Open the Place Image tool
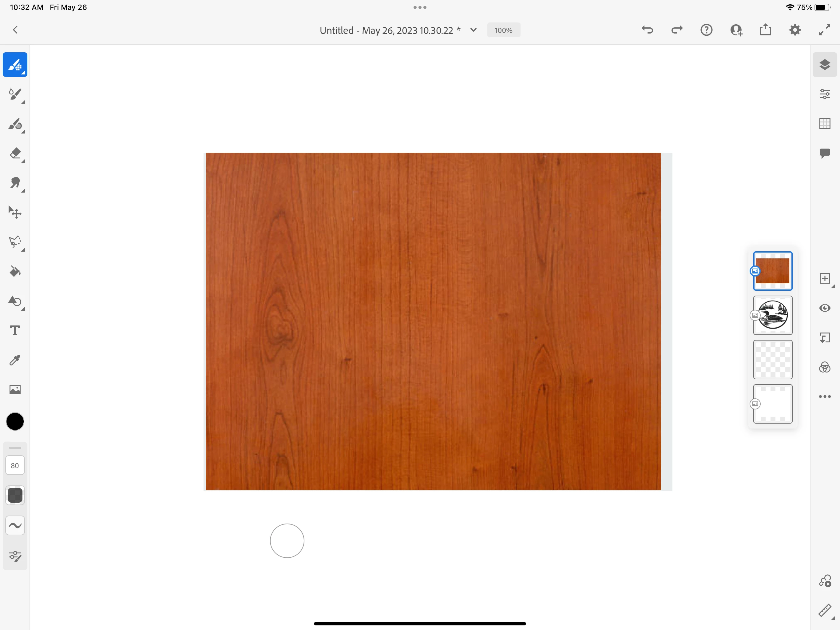This screenshot has height=630, width=840. coord(15,389)
